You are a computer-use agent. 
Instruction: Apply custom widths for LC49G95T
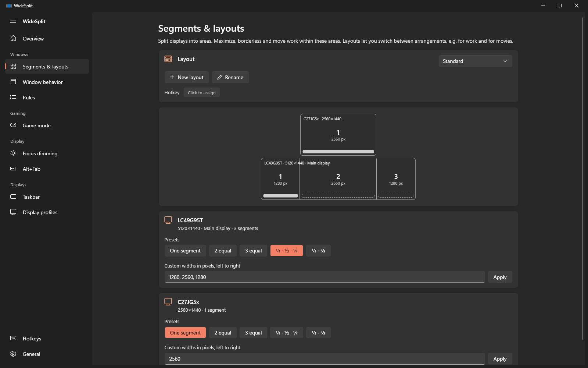[x=500, y=277]
